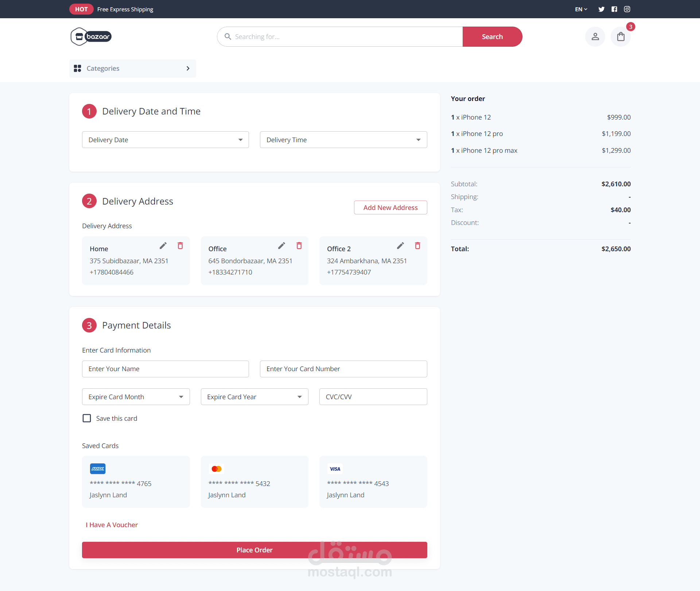Viewport: 700px width, 591px height.
Task: Open the shopping bag cart icon
Action: (621, 36)
